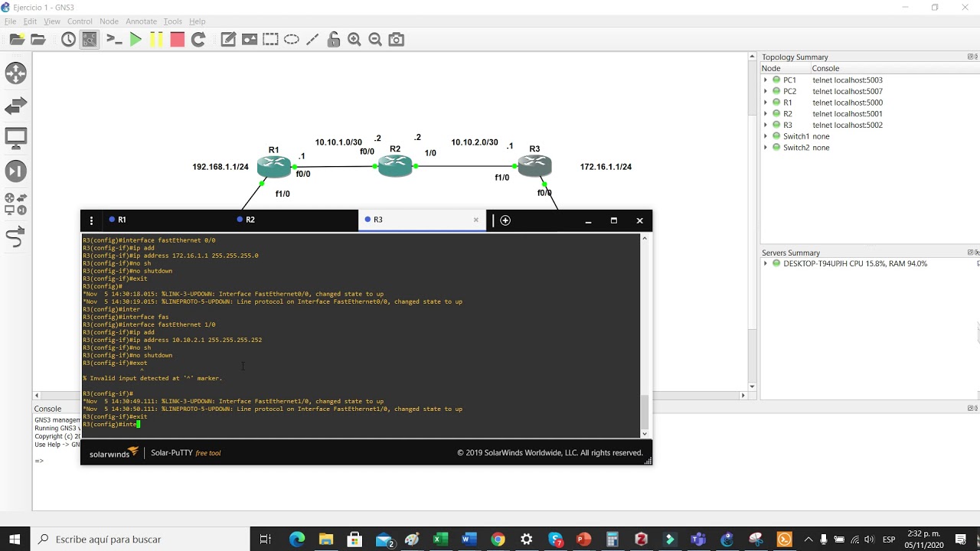Browse all devices in the sidebar

(x=16, y=204)
